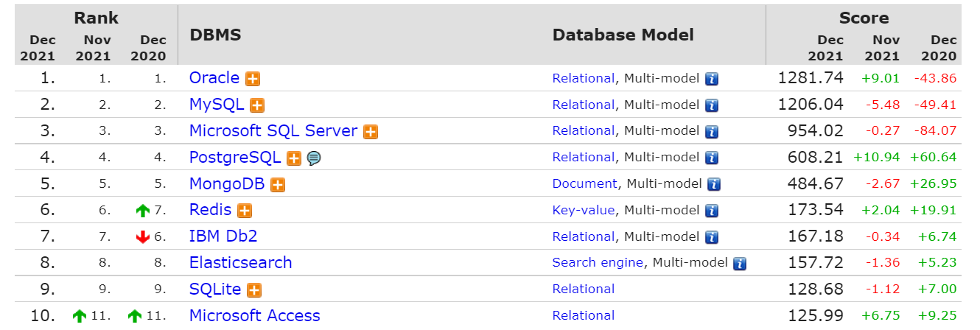Click the speech bubble icon next to PostgreSQL
This screenshot has height=330, width=980.
click(x=313, y=158)
